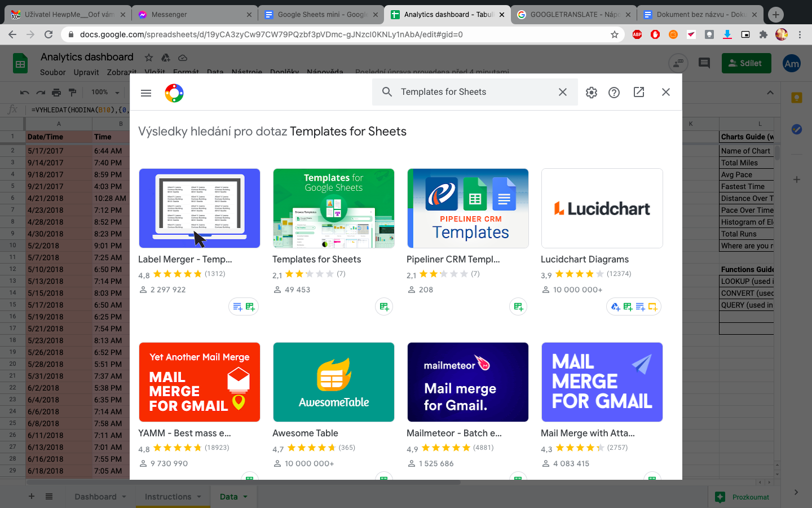
Task: Click the YAMM - Best mass e... title
Action: (185, 433)
